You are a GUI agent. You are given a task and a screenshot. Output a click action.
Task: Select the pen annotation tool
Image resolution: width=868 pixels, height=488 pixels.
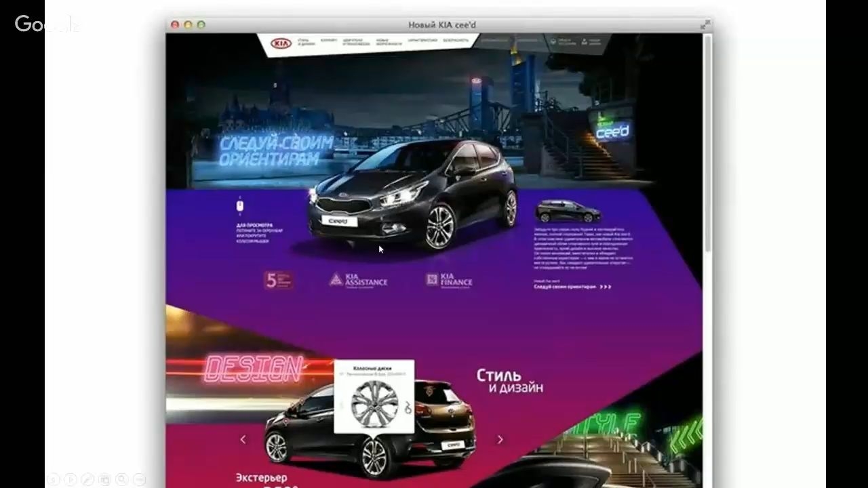tap(87, 479)
